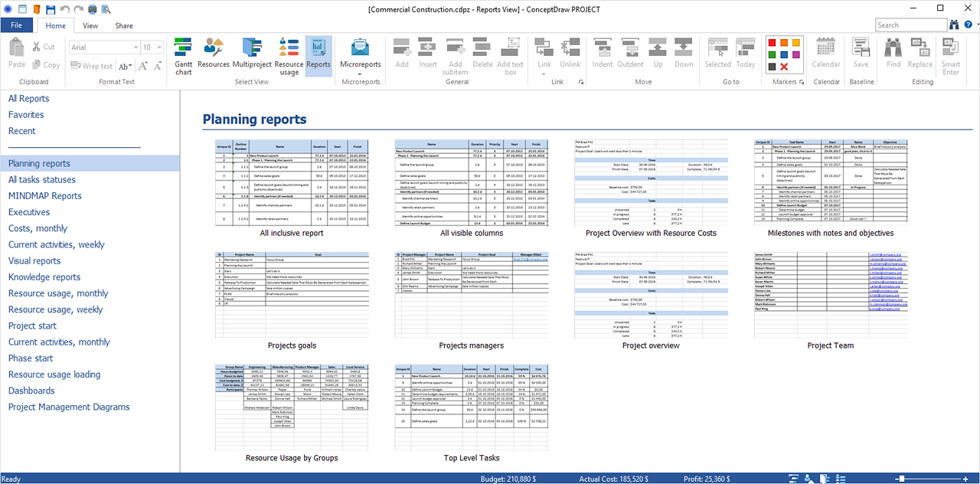Expand the Link dropdown arrow
This screenshot has height=484, width=980.
click(544, 74)
